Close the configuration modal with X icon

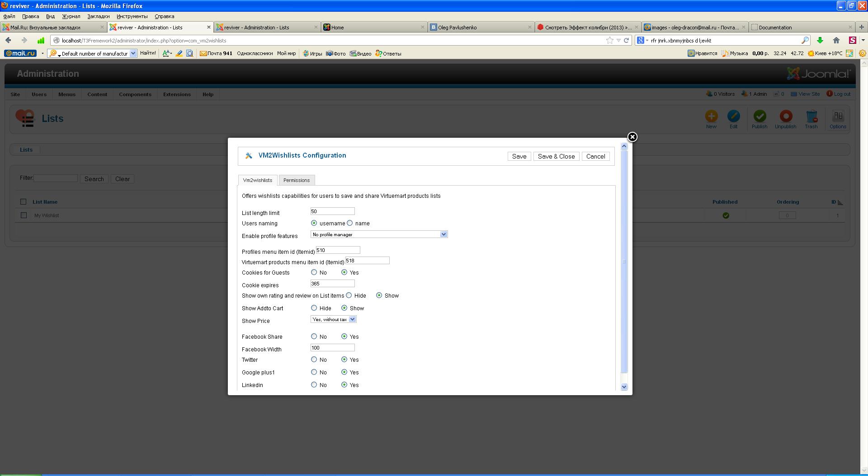point(632,137)
